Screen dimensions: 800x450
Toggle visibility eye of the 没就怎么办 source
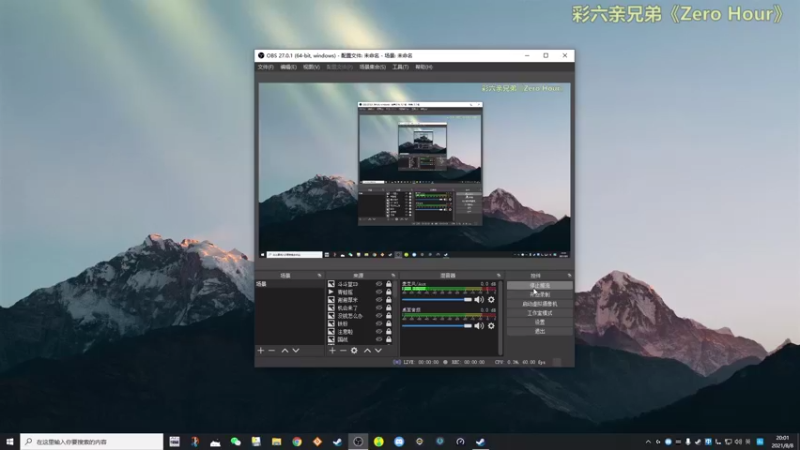(x=379, y=316)
